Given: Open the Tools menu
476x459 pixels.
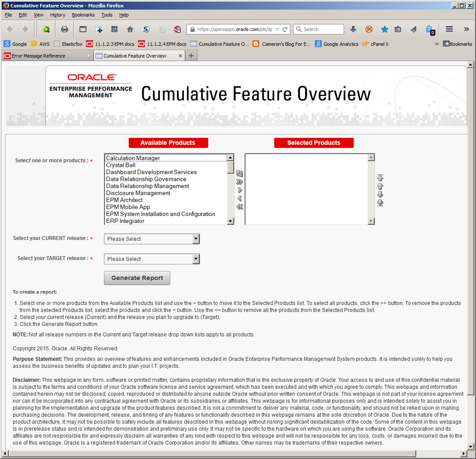Looking at the screenshot, I should pos(107,15).
